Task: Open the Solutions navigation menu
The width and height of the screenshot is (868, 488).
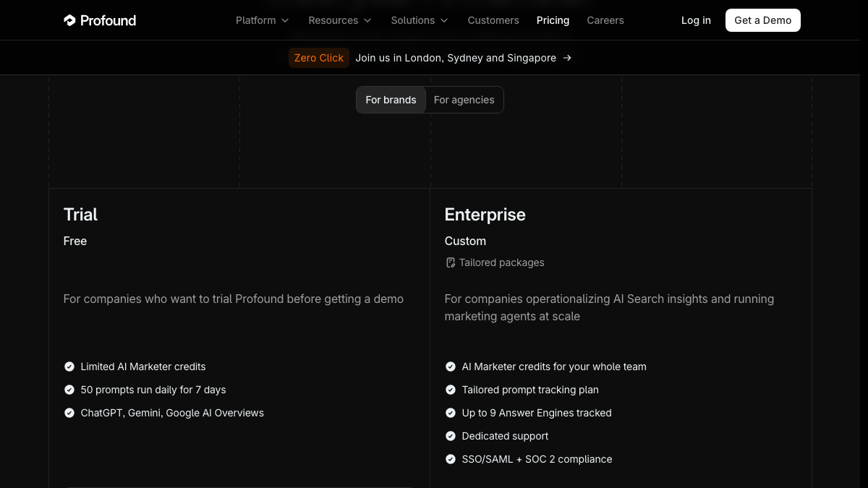Action: (420, 20)
